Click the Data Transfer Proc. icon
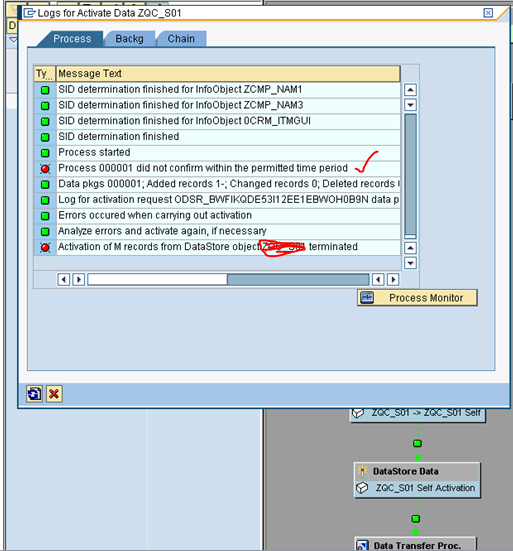The image size is (513, 551). [x=362, y=545]
